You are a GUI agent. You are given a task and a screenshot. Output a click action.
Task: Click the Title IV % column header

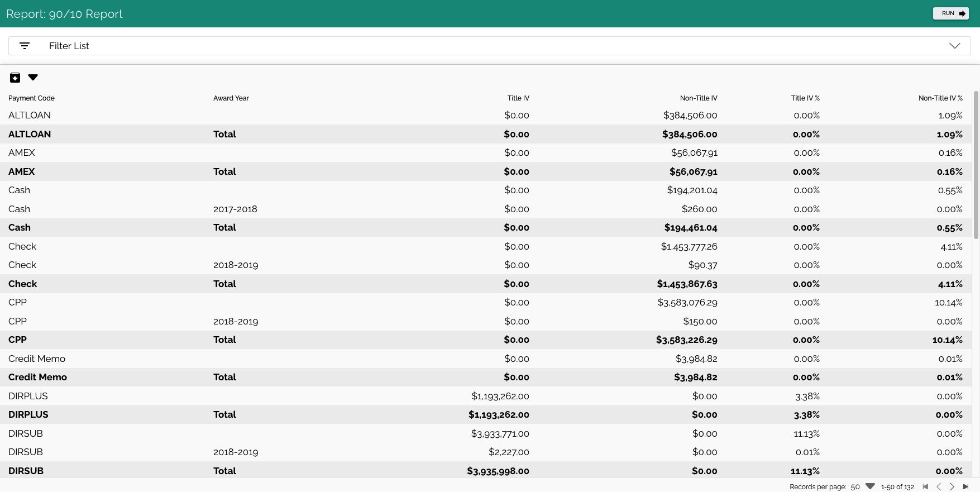point(805,98)
